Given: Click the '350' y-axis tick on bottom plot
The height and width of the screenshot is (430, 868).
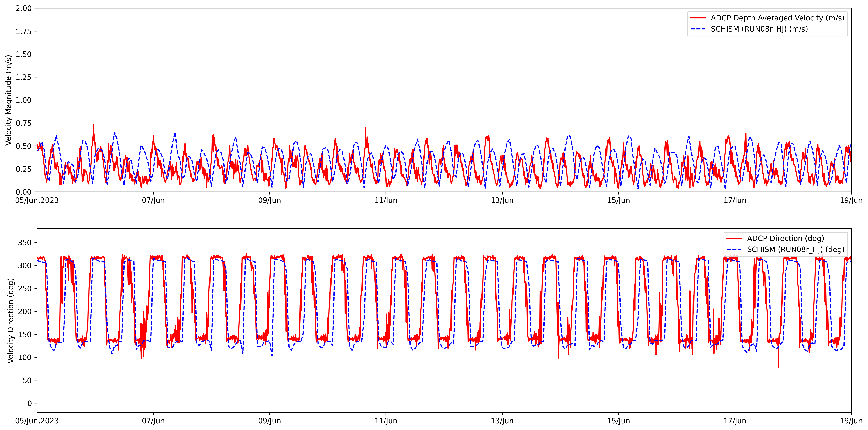Looking at the screenshot, I should tap(25, 242).
